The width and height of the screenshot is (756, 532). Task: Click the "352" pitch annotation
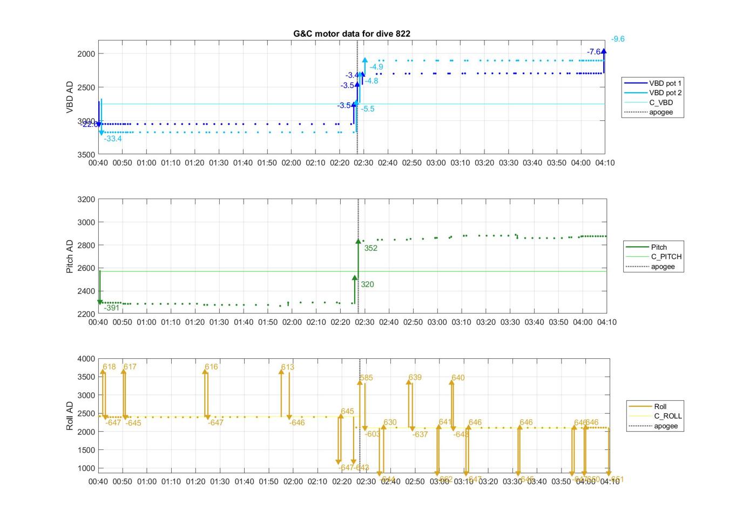tap(370, 248)
